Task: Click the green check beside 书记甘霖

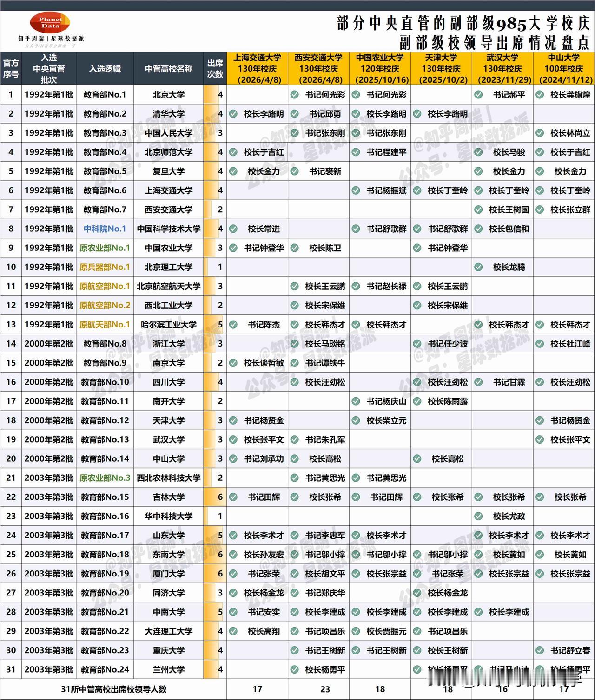Action: [x=478, y=382]
